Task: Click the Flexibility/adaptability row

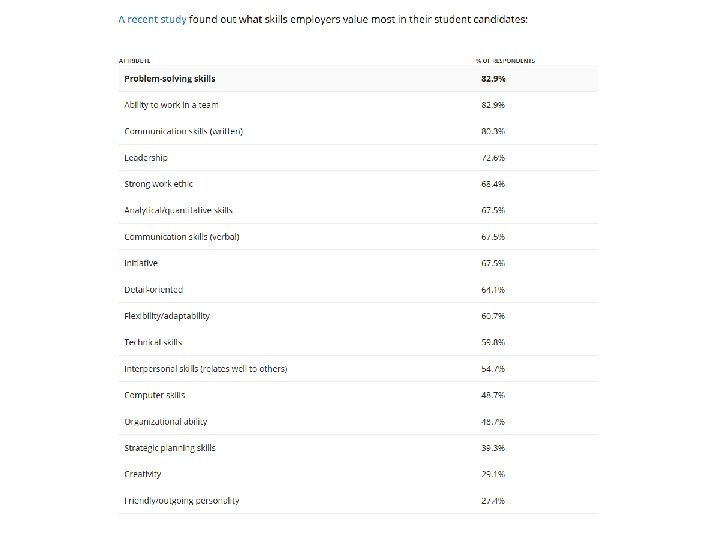Action: [x=167, y=316]
